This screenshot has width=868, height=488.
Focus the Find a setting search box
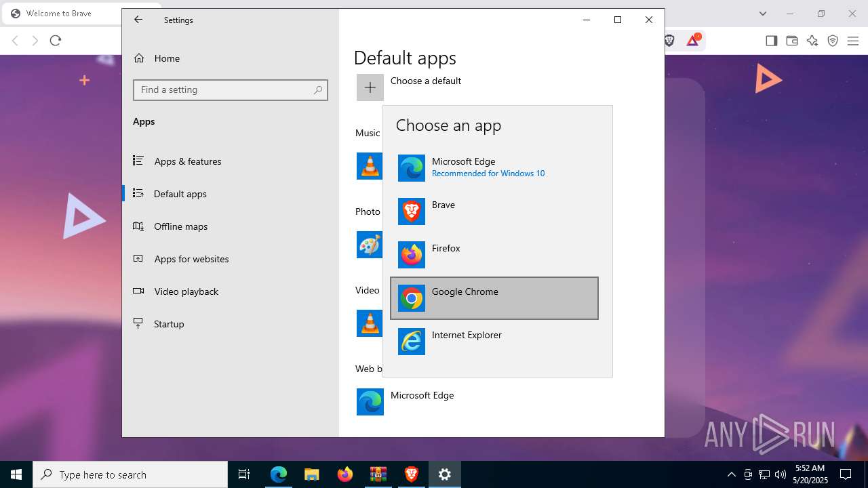coord(231,89)
